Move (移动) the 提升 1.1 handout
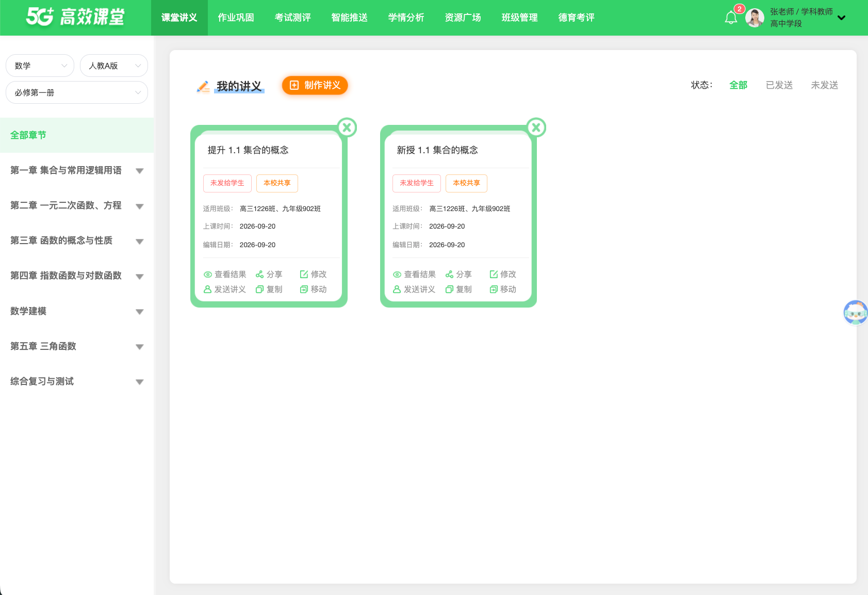The height and width of the screenshot is (595, 868). [x=314, y=290]
